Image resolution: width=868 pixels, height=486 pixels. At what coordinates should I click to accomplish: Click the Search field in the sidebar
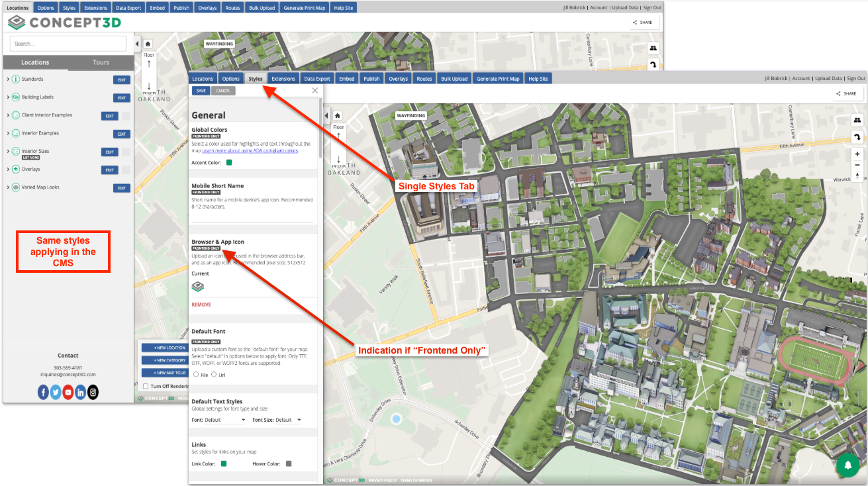pyautogui.click(x=68, y=44)
